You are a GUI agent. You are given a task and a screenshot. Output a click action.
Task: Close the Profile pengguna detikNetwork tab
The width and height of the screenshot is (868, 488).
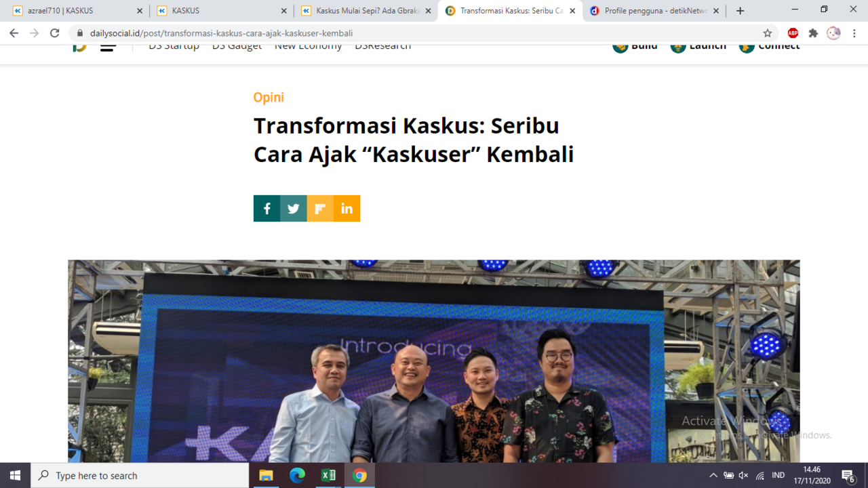pyautogui.click(x=716, y=11)
